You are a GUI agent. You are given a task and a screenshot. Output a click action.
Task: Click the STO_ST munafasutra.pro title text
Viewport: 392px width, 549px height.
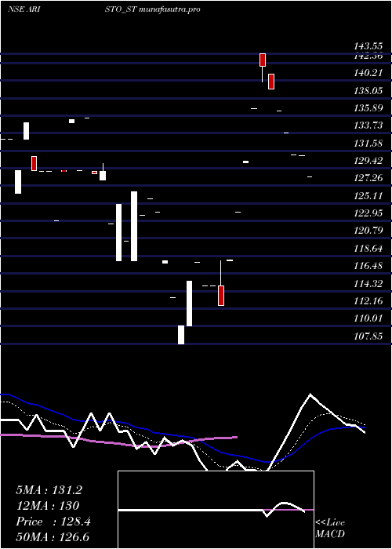point(153,9)
